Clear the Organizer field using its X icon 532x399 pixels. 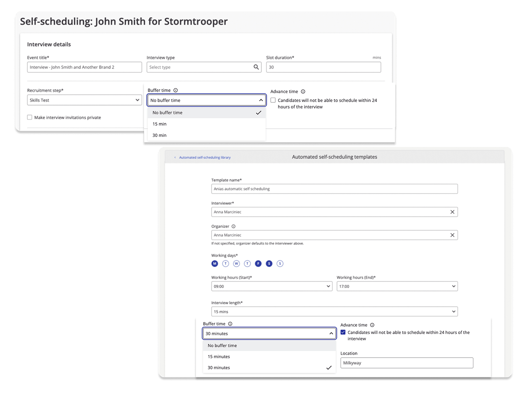pos(452,235)
